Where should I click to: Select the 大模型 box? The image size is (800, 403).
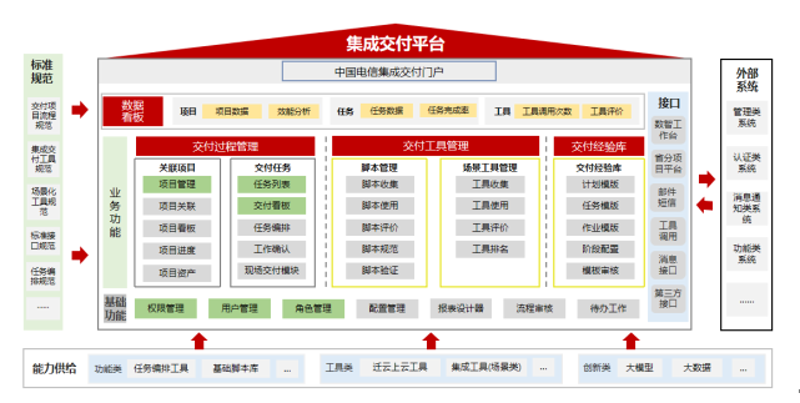pos(639,368)
